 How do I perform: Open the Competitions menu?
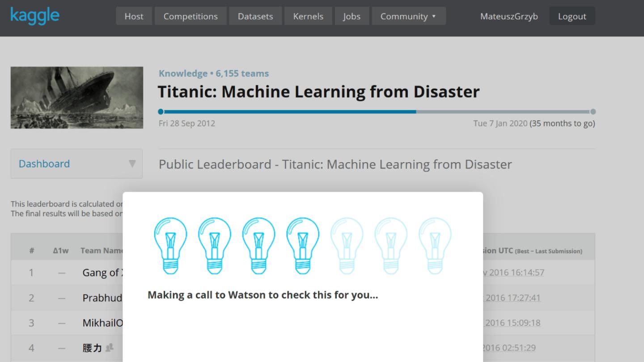point(191,16)
